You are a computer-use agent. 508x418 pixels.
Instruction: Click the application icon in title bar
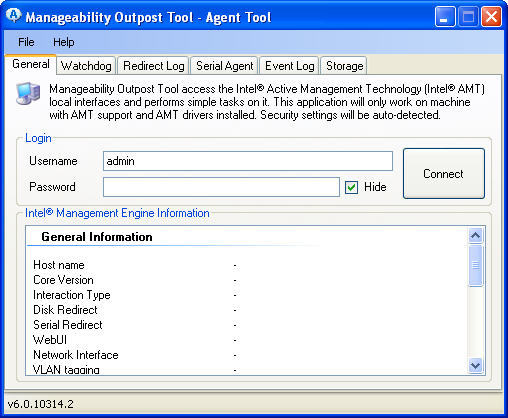point(14,16)
